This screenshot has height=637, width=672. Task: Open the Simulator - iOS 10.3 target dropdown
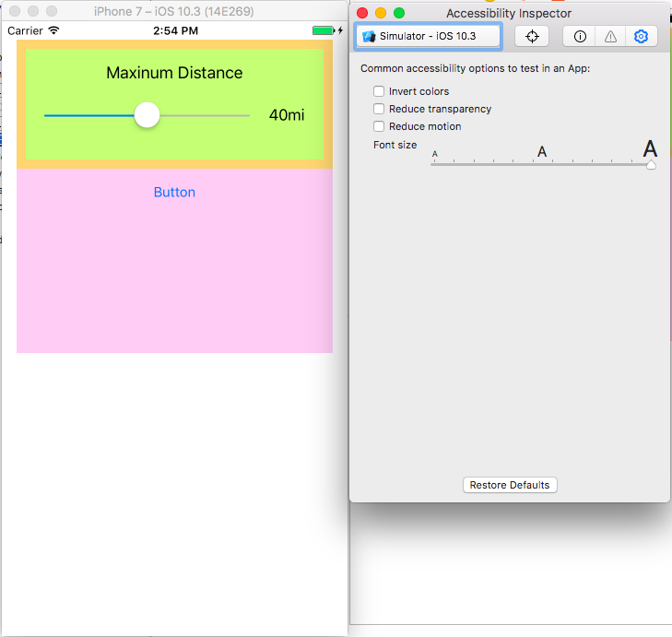(428, 36)
